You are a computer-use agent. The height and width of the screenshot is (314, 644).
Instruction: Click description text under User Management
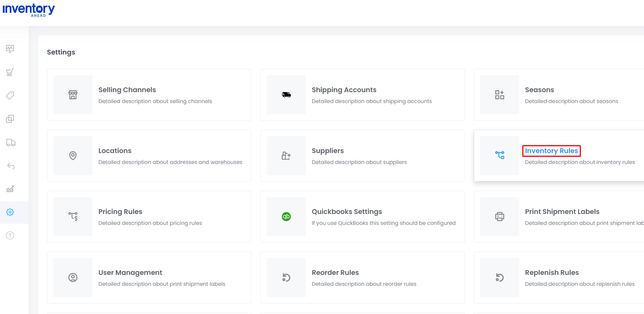(x=162, y=284)
